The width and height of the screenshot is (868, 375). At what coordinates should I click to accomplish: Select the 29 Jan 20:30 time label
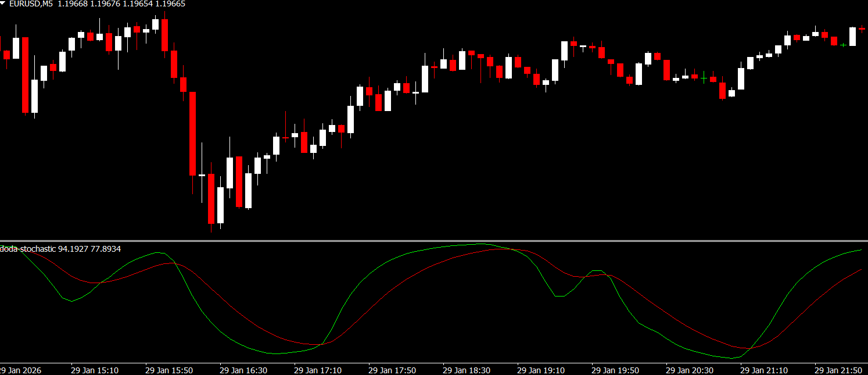point(690,370)
